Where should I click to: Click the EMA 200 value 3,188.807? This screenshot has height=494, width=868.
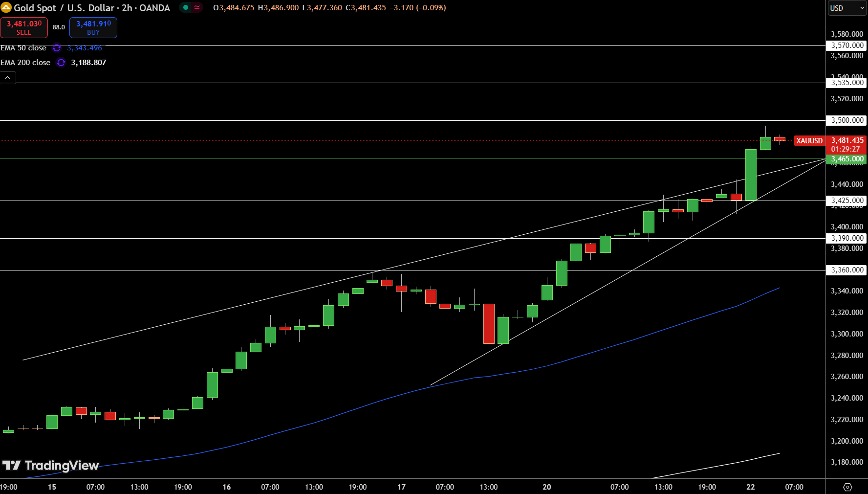point(88,63)
